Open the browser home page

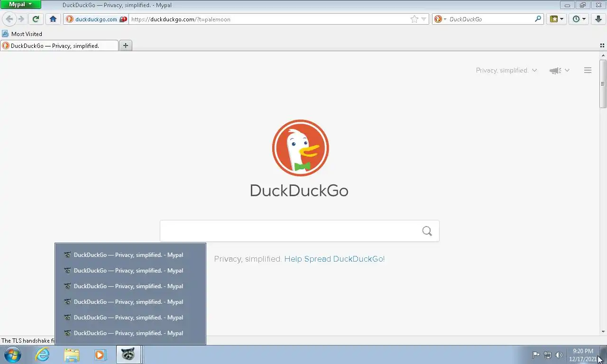pos(53,19)
